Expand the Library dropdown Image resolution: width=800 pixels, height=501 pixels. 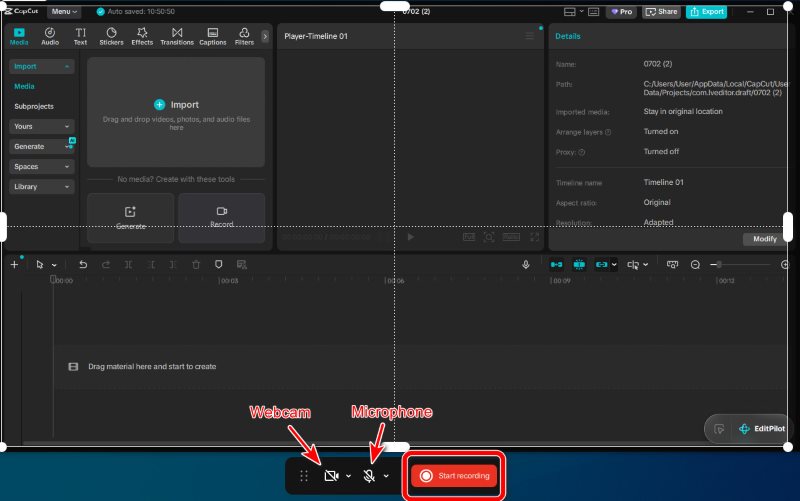pos(41,186)
